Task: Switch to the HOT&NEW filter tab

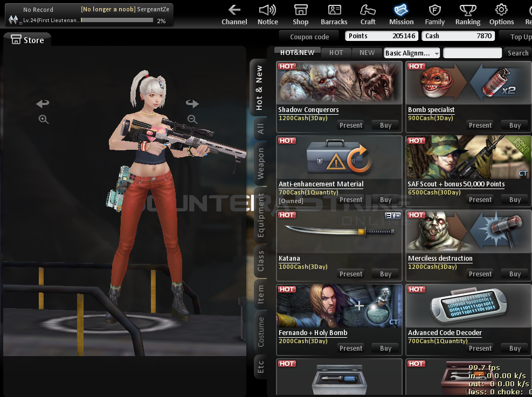Action: (x=297, y=53)
